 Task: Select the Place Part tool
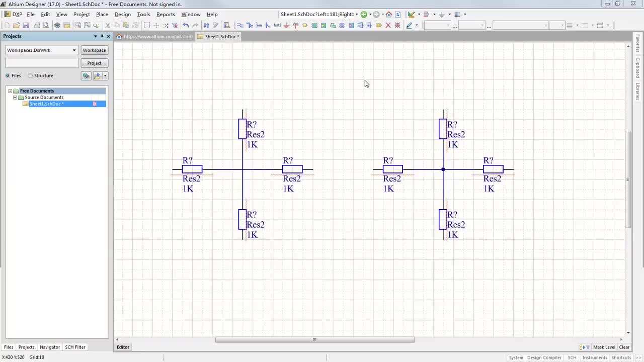click(305, 25)
